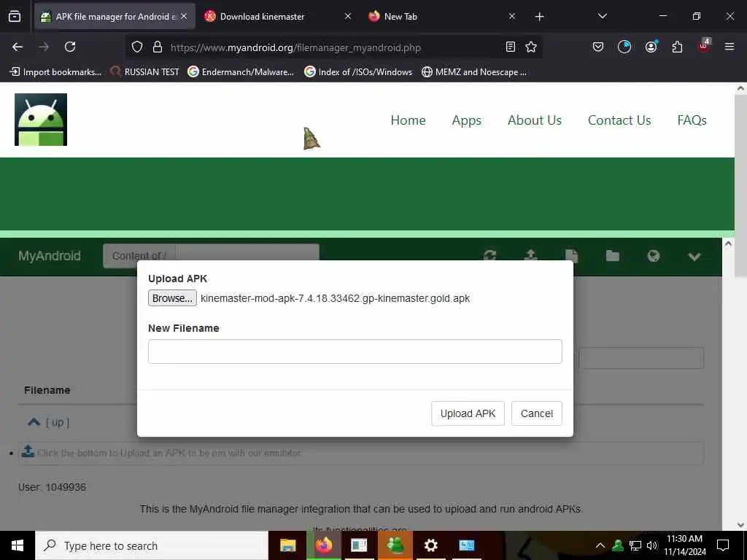Open the FAQs page link
Image resolution: width=747 pixels, height=560 pixels.
pyautogui.click(x=692, y=120)
